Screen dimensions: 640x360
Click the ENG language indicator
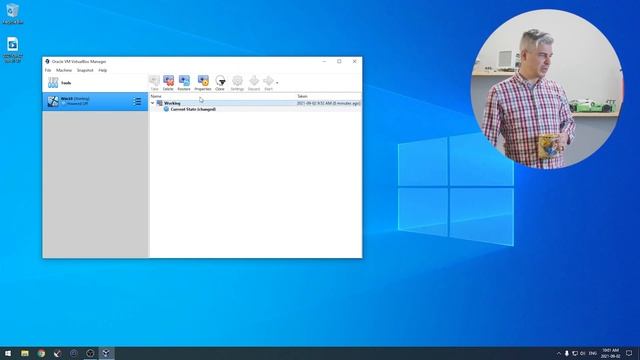pos(593,353)
